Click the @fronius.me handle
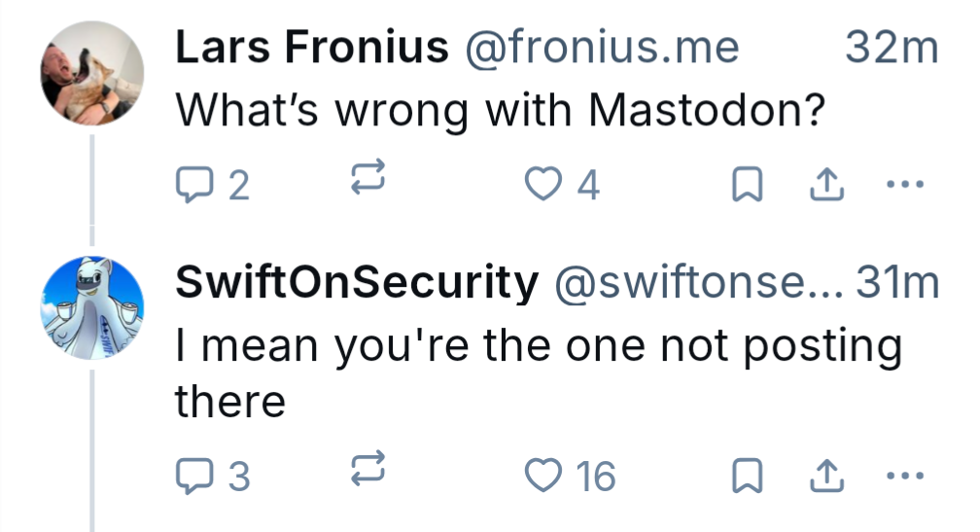 tap(602, 48)
